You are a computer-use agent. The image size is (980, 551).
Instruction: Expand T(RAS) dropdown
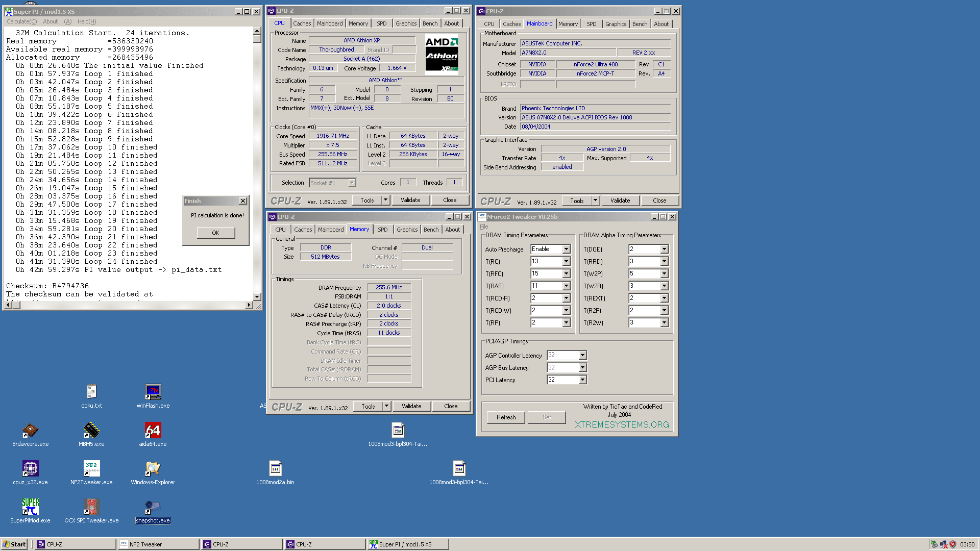click(566, 286)
